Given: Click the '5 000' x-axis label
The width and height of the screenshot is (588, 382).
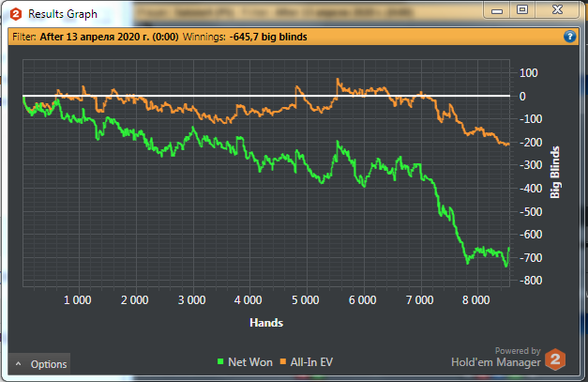Looking at the screenshot, I should [x=305, y=300].
